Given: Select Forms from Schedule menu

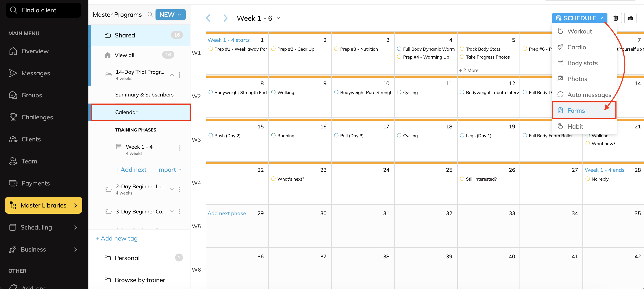Looking at the screenshot, I should pos(584,110).
